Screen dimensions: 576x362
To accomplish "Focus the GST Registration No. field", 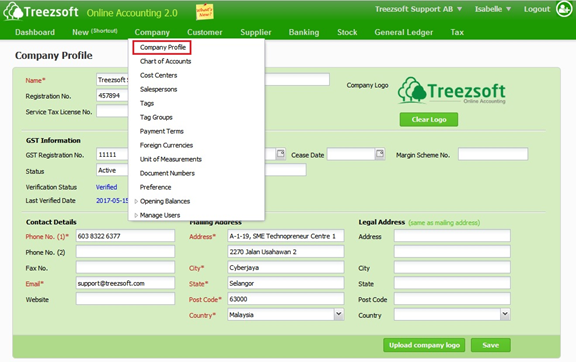I will point(112,154).
